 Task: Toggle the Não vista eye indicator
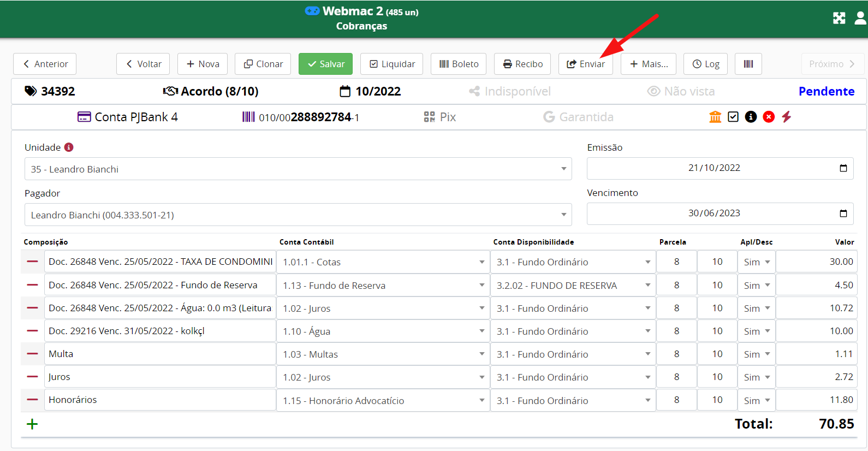tap(681, 91)
